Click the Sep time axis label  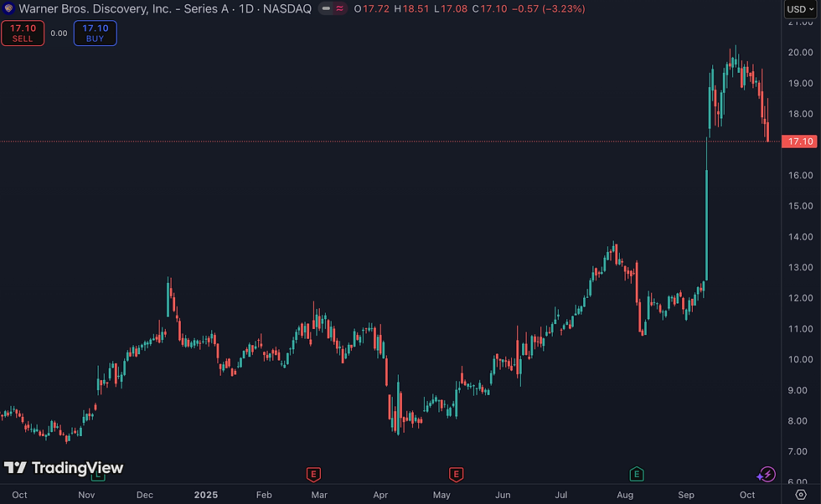click(686, 495)
